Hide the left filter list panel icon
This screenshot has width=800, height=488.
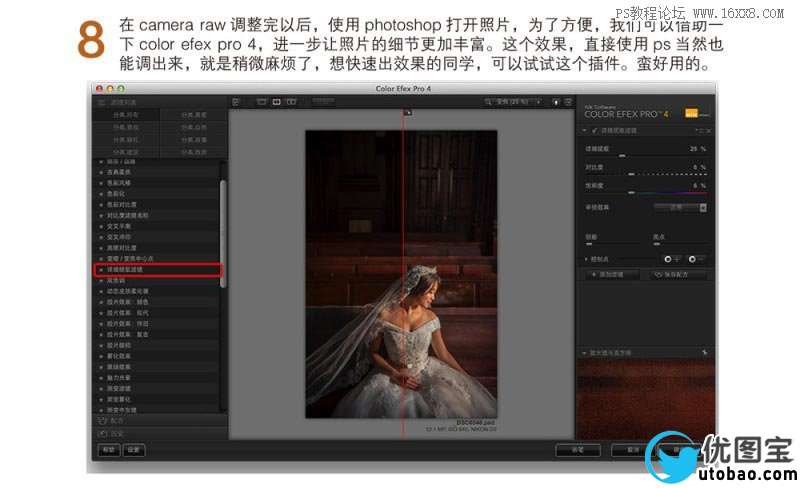pos(235,102)
